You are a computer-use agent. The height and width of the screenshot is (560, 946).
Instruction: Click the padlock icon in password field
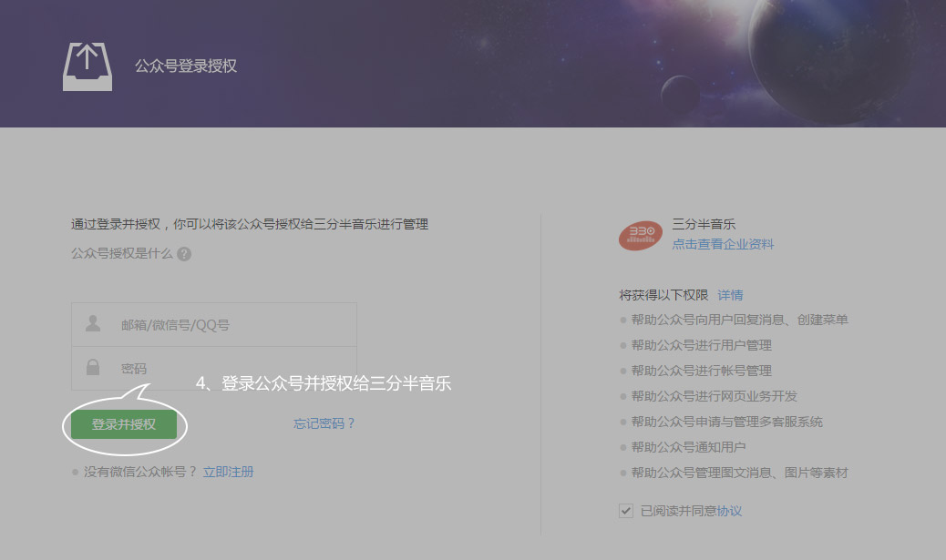(93, 367)
